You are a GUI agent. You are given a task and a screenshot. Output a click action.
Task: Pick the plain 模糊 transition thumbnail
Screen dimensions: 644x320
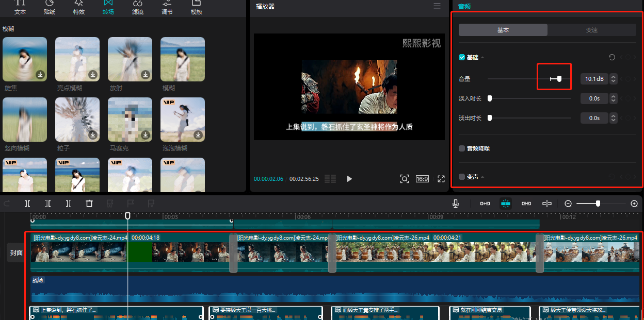[183, 59]
